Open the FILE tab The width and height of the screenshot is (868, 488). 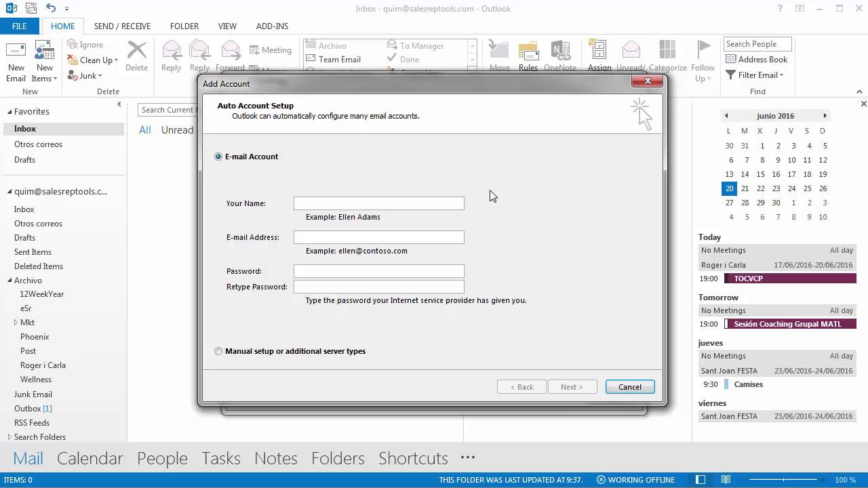pos(20,26)
